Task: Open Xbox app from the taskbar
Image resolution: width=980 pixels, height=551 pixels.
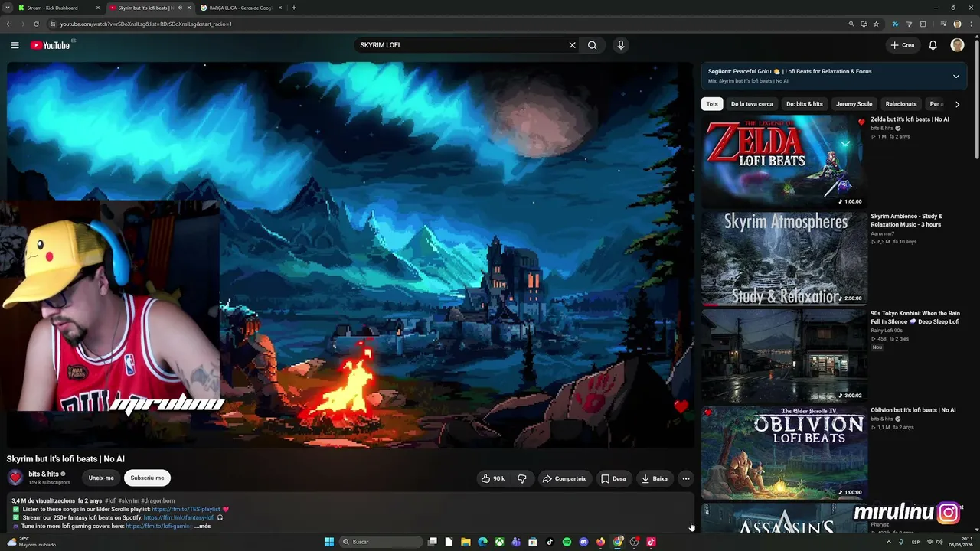Action: 499,542
